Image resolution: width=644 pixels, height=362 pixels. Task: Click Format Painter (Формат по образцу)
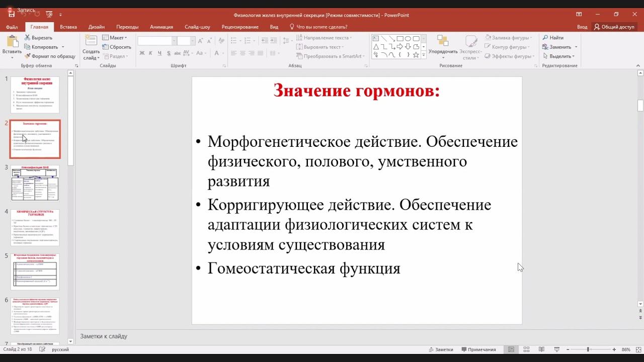point(49,56)
